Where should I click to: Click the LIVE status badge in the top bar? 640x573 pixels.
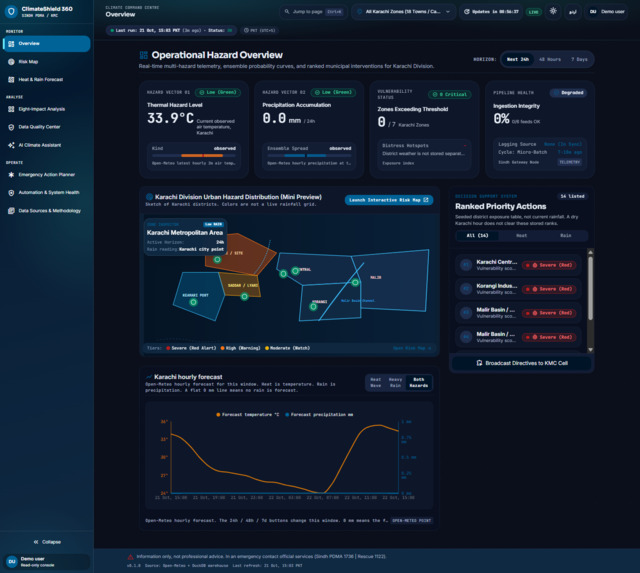(x=533, y=12)
